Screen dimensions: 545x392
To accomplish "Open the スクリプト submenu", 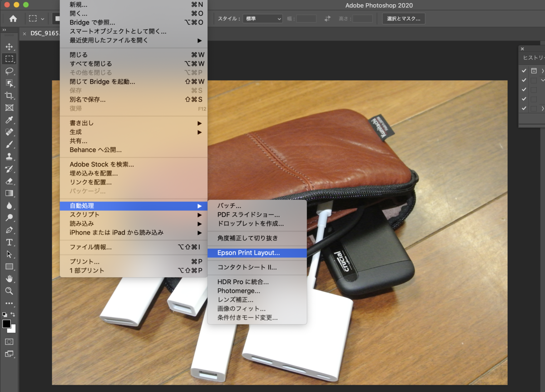I will (134, 214).
